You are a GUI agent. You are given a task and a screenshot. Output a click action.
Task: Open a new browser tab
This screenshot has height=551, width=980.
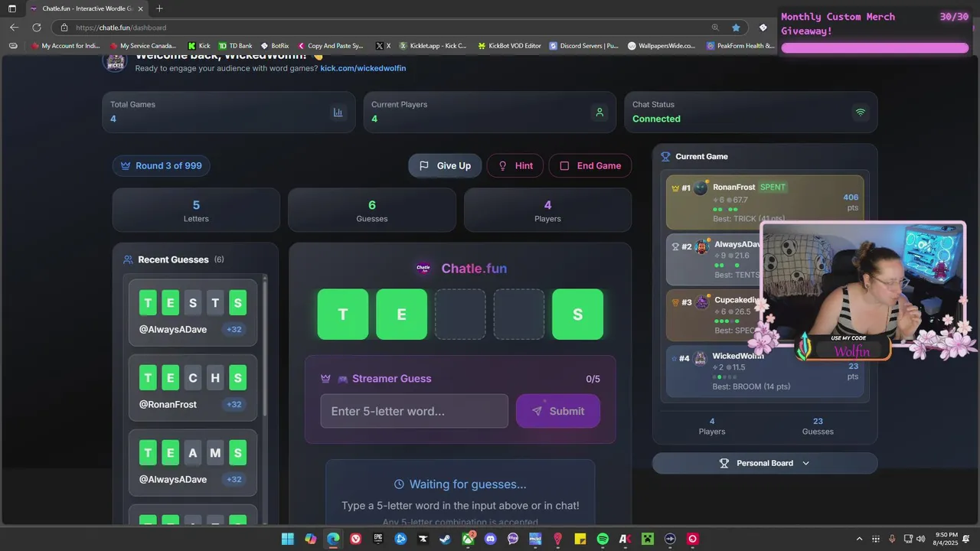159,8
